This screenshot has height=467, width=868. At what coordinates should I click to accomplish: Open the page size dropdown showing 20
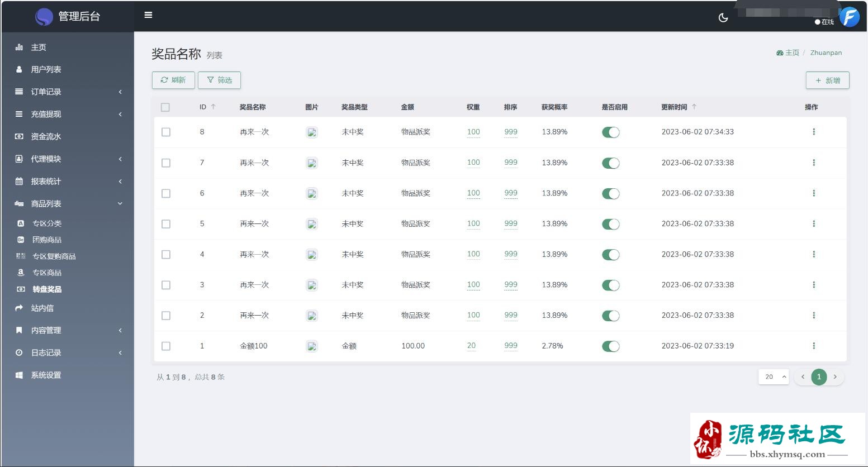pos(774,377)
